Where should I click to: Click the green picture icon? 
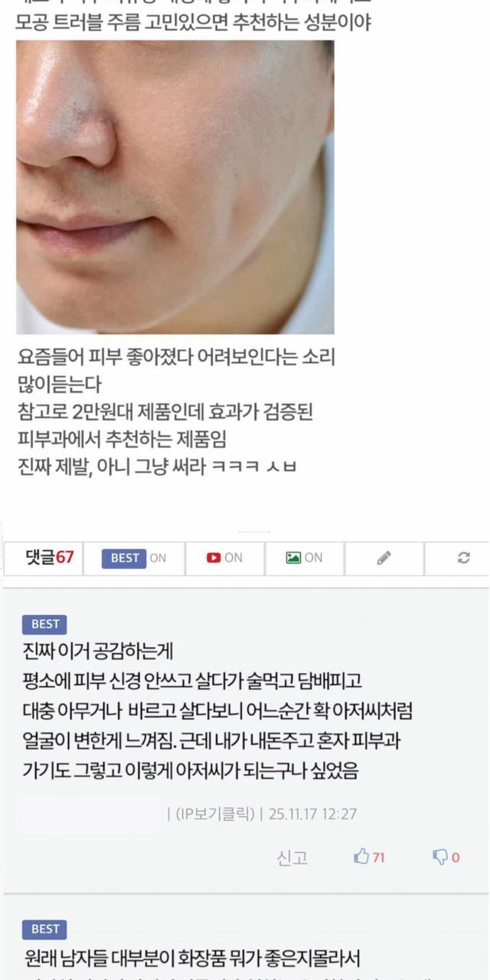[293, 558]
